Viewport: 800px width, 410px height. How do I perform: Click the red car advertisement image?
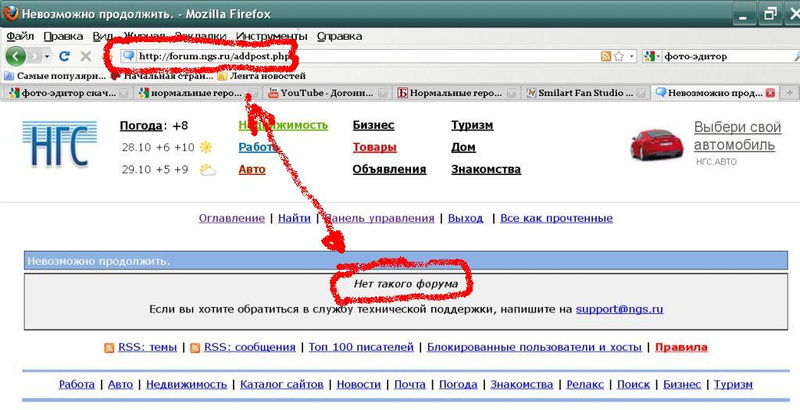(x=657, y=144)
